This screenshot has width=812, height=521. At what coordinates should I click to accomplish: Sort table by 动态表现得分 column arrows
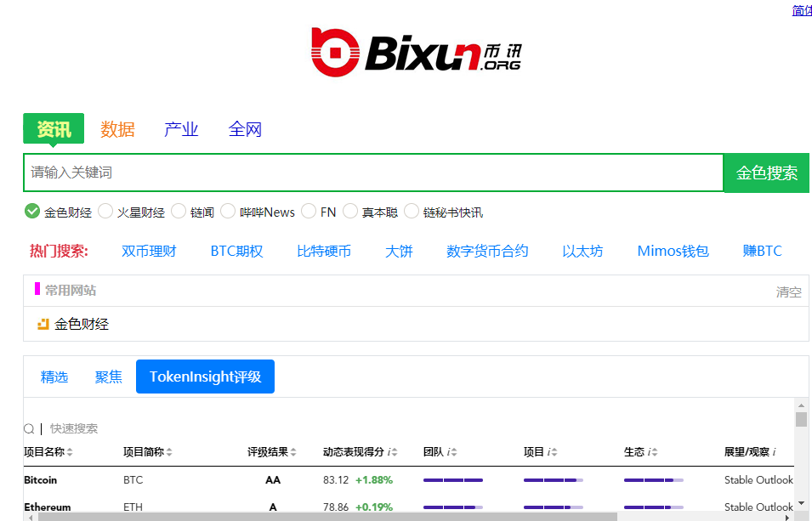[x=395, y=452]
